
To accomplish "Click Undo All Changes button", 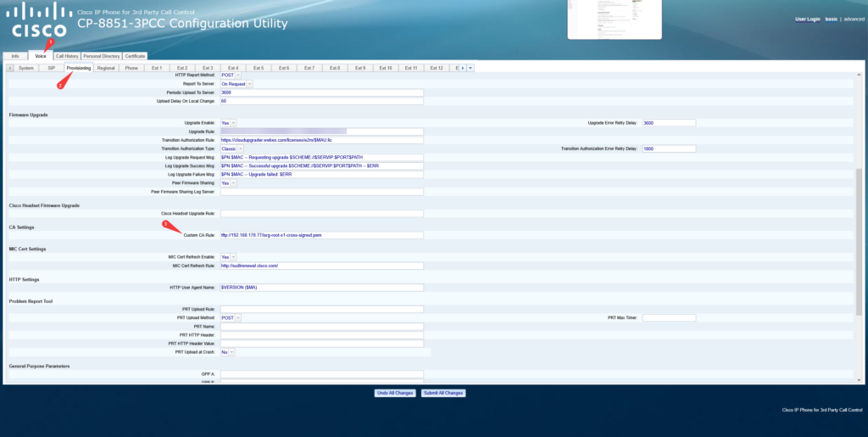I will (x=395, y=393).
